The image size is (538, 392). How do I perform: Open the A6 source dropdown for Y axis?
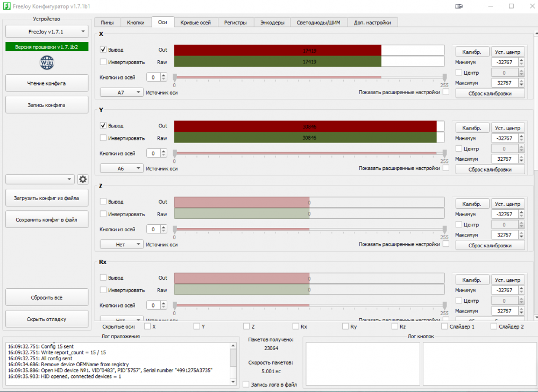(122, 168)
